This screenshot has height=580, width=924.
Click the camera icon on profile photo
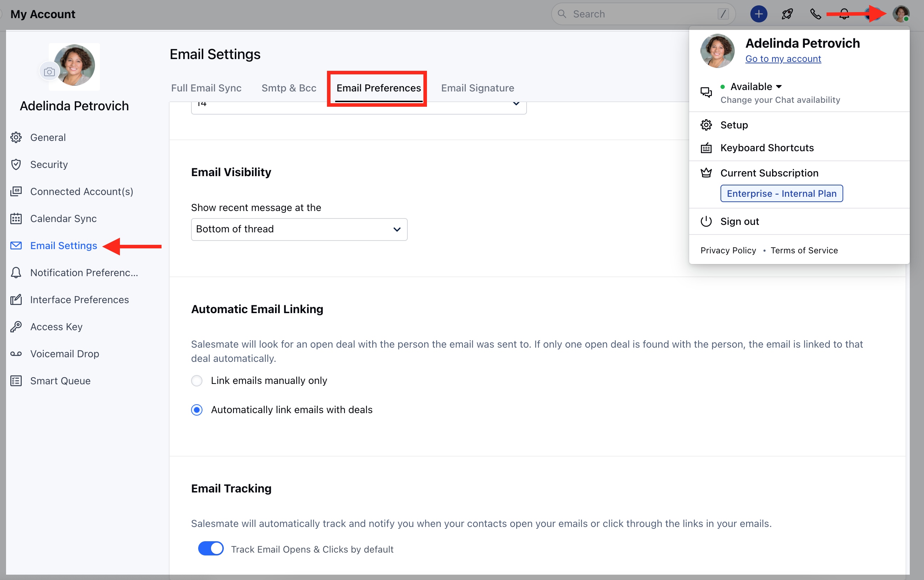click(x=49, y=72)
